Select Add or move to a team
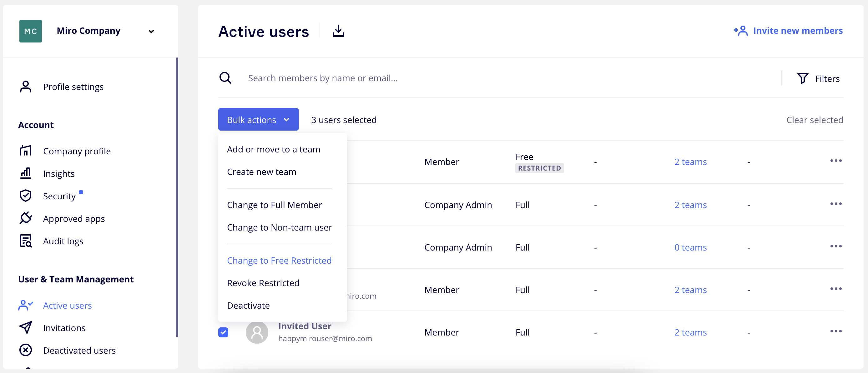This screenshot has width=868, height=373. (x=273, y=149)
